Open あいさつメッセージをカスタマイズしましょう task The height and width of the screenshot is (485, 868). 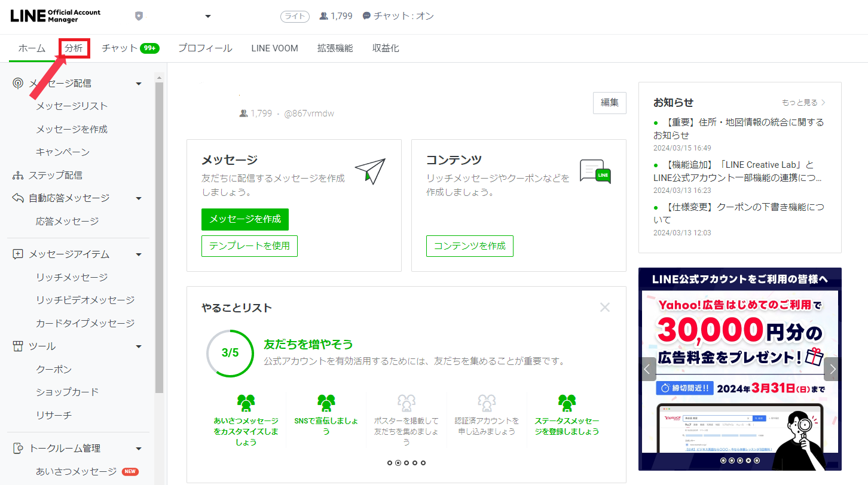[246, 419]
